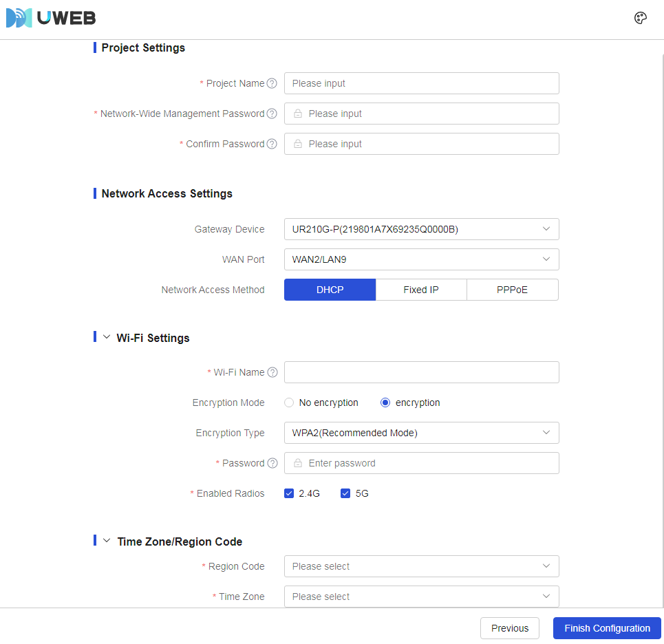Click the Network Access Settings heading

pos(167,193)
